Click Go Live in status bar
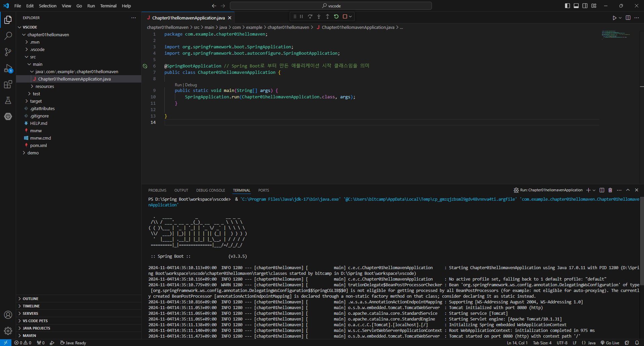 pos(610,343)
